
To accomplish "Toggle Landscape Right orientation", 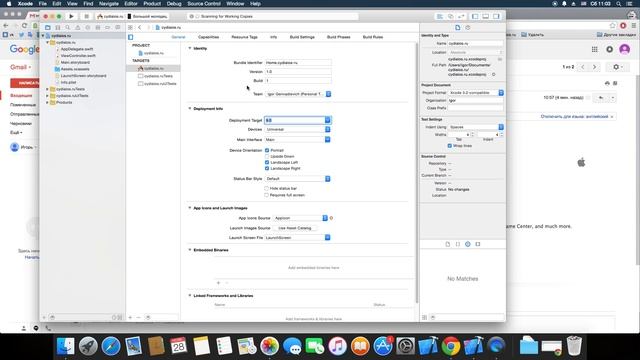I will tap(267, 168).
